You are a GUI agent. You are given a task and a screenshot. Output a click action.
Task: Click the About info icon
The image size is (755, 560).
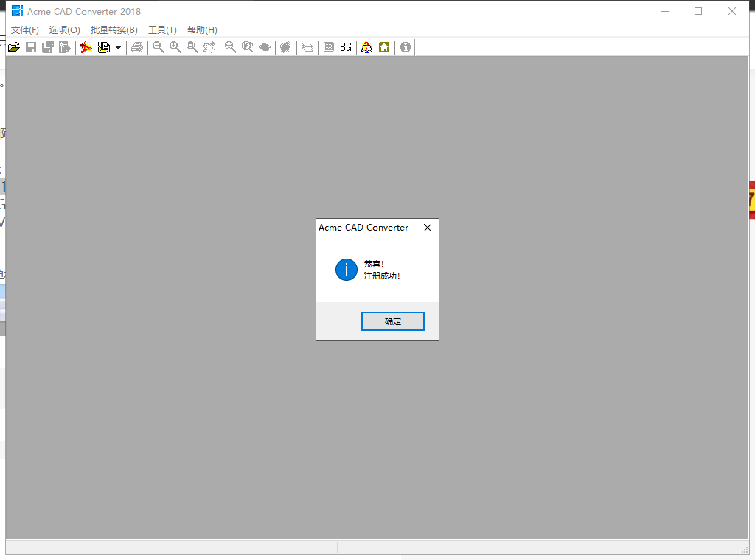tap(406, 47)
